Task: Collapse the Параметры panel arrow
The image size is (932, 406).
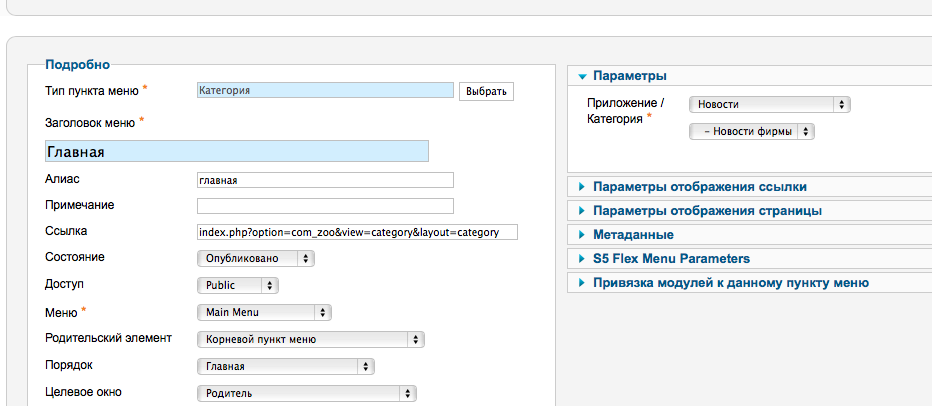Action: click(582, 76)
